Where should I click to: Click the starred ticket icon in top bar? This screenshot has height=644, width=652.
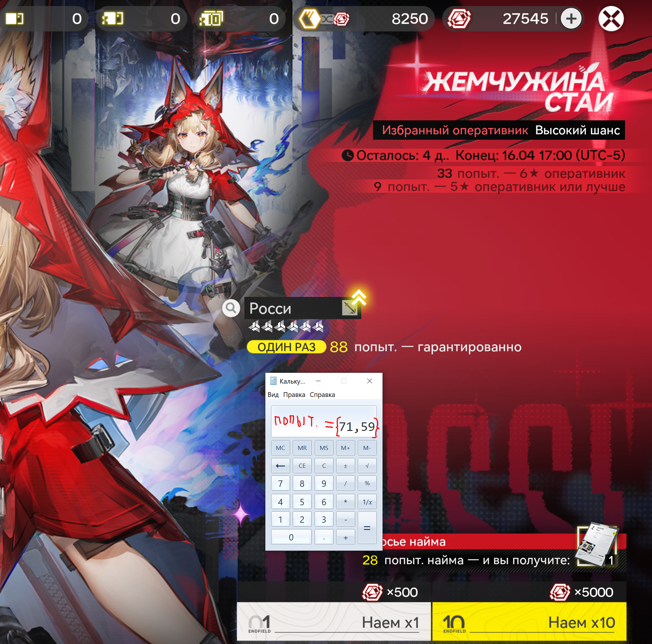pyautogui.click(x=113, y=18)
